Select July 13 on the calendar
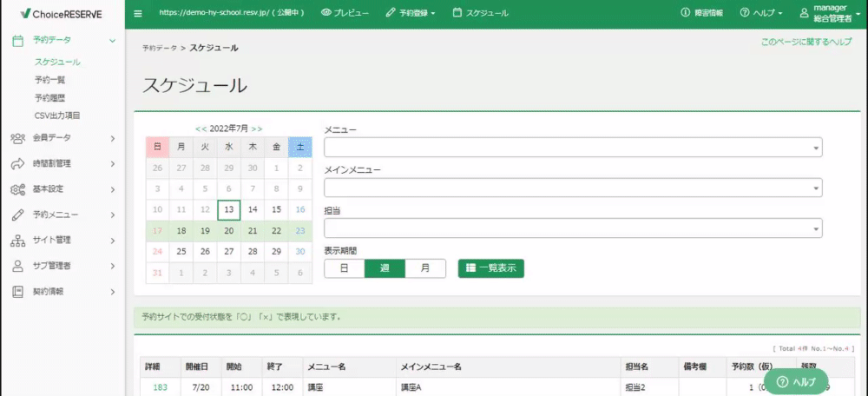Viewport: 868px width, 396px height. pos(229,210)
